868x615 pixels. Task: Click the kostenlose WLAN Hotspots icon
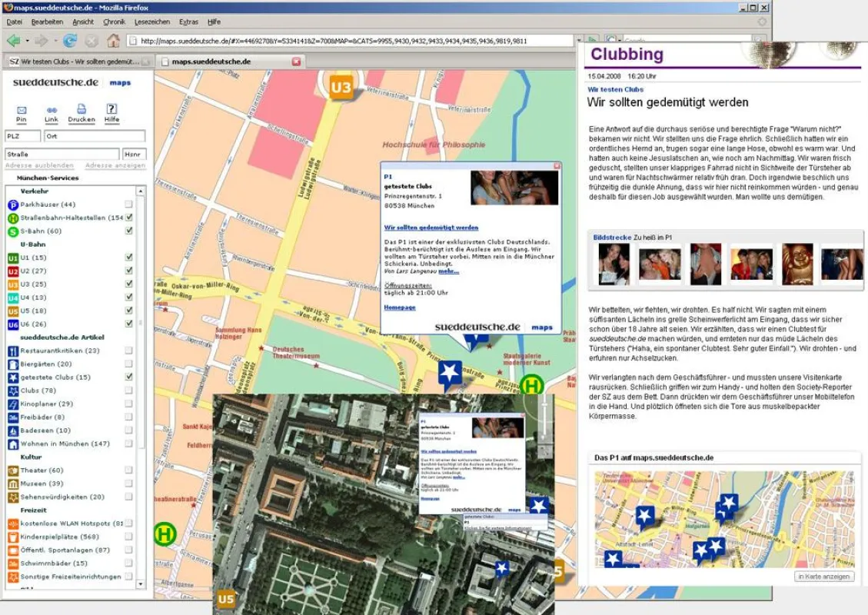pyautogui.click(x=13, y=524)
